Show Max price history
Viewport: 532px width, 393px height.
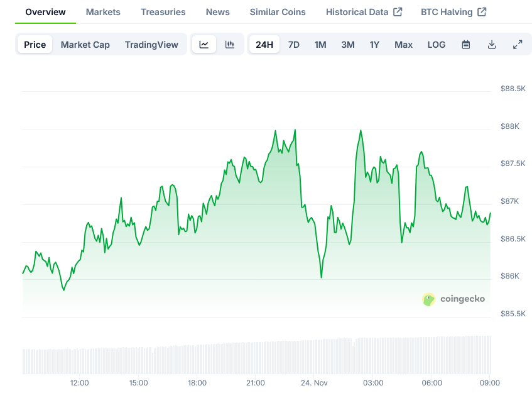tap(403, 44)
